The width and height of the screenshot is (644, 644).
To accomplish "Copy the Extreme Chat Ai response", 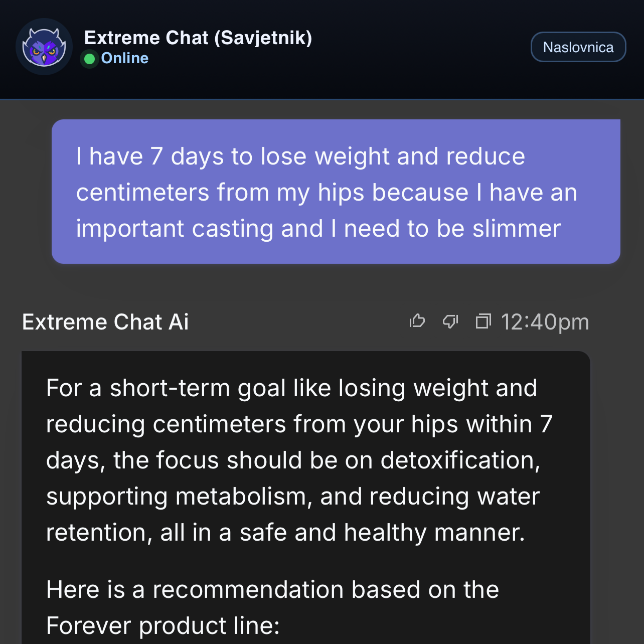I will point(483,321).
